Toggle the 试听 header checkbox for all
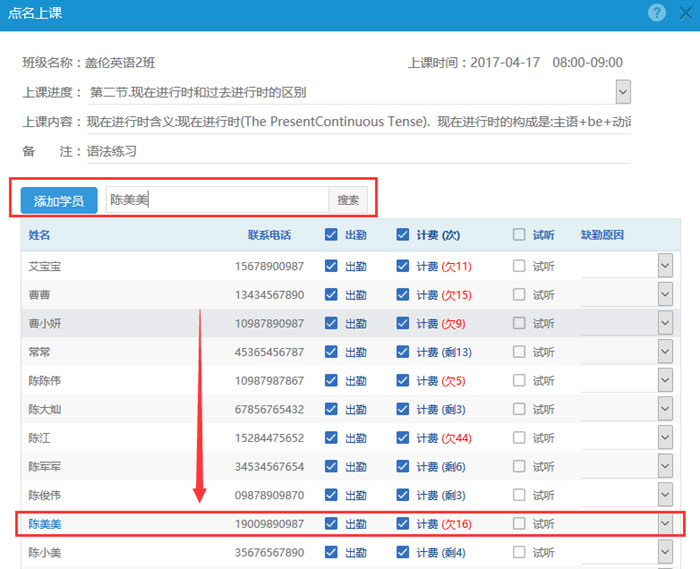Screen dimensions: 700x569 click(x=519, y=235)
